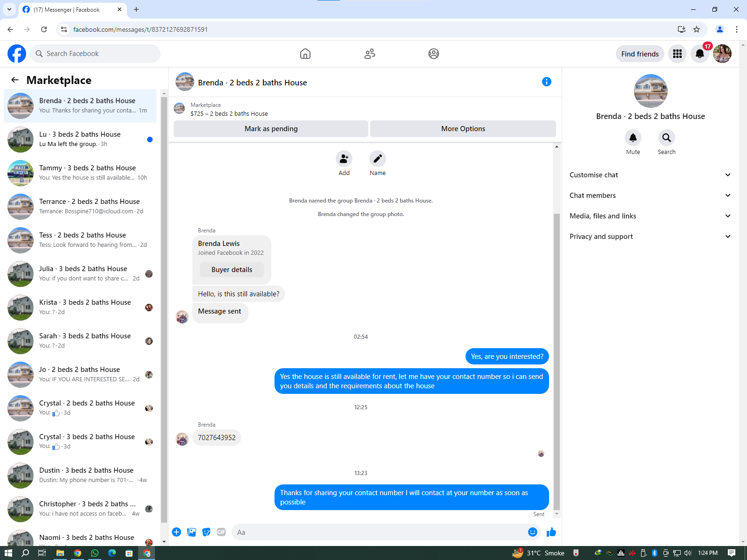Open the Facebook menu grid icon
747x560 pixels.
(x=677, y=54)
